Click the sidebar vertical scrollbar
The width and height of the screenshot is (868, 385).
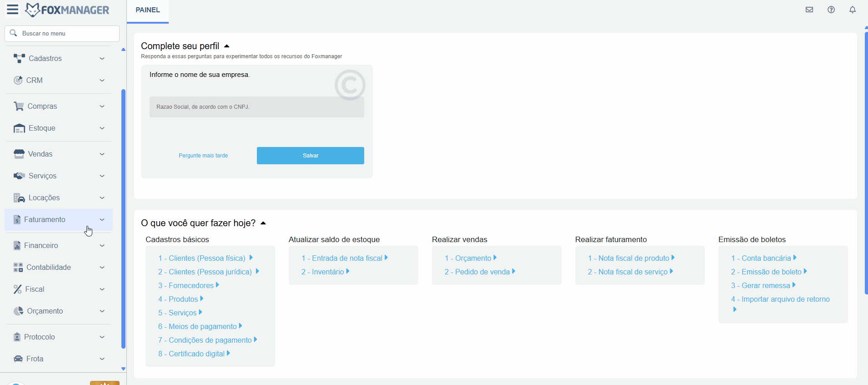coord(123,218)
